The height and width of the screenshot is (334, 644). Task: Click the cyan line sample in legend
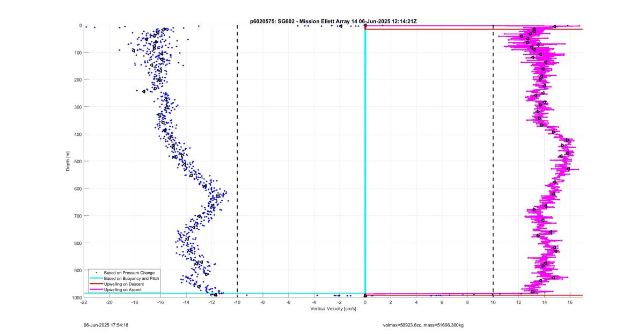(96, 279)
